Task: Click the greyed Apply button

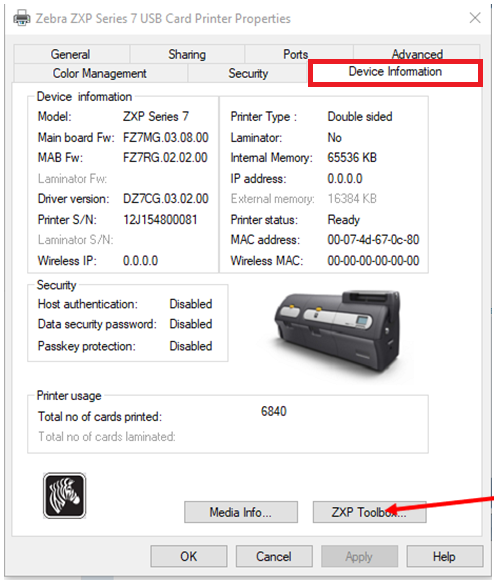Action: point(359,556)
